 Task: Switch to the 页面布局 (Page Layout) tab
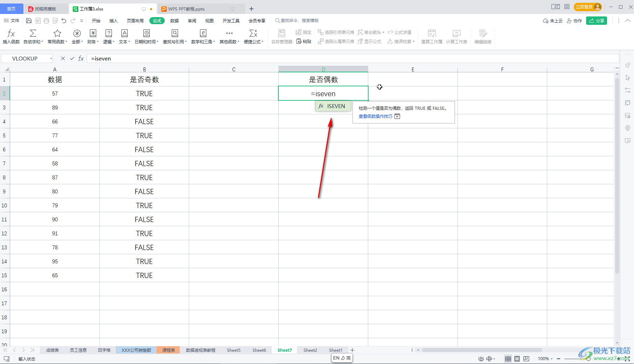coord(135,21)
